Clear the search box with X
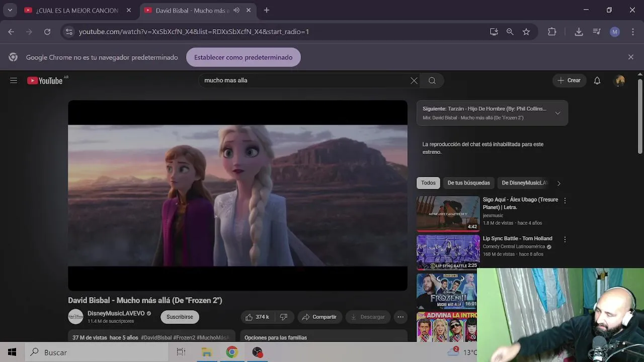 [414, 80]
